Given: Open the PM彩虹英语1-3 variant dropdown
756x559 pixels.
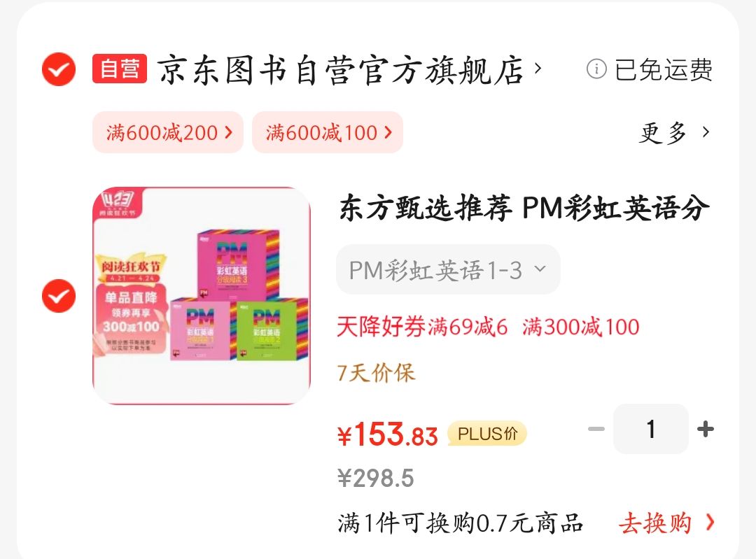Looking at the screenshot, I should pyautogui.click(x=448, y=269).
